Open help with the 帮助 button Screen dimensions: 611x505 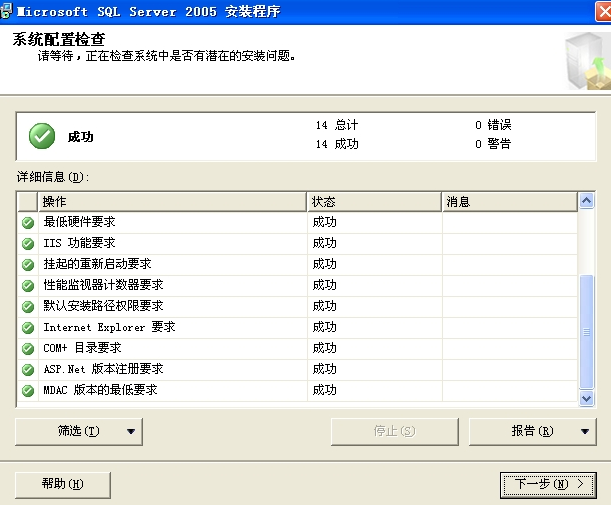pyautogui.click(x=62, y=484)
